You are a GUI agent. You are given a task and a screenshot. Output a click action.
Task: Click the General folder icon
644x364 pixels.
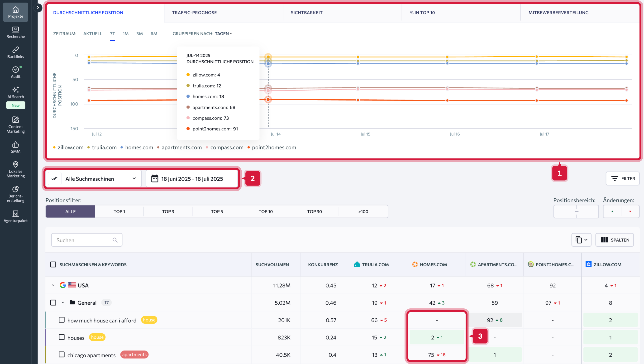click(72, 302)
